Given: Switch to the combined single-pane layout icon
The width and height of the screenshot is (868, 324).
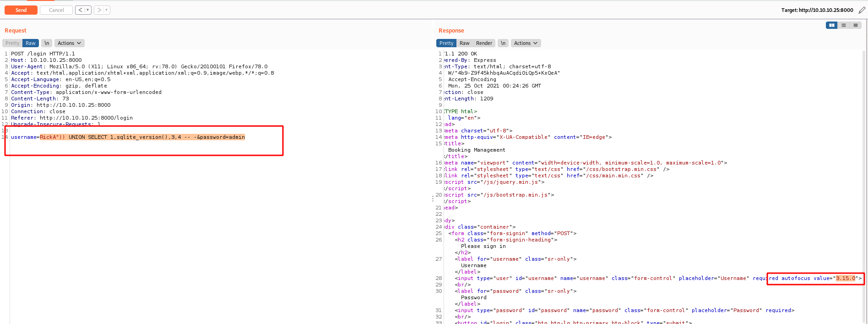Looking at the screenshot, I should [x=855, y=25].
